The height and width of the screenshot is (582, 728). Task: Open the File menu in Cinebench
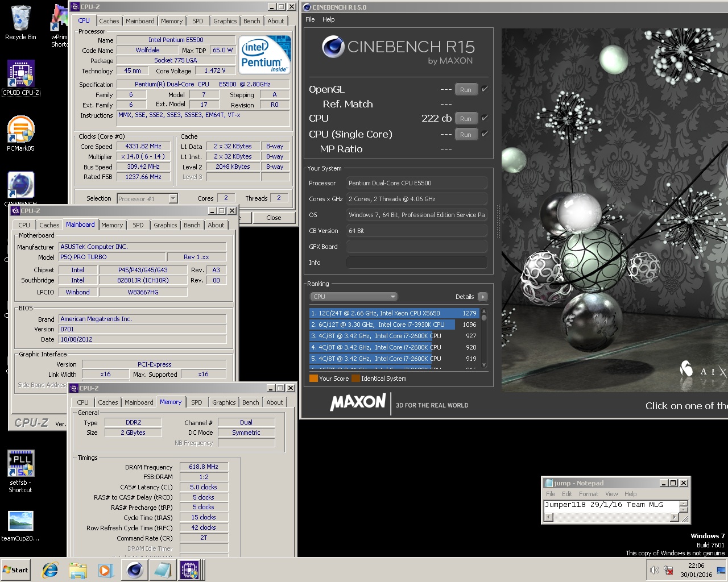pos(310,19)
